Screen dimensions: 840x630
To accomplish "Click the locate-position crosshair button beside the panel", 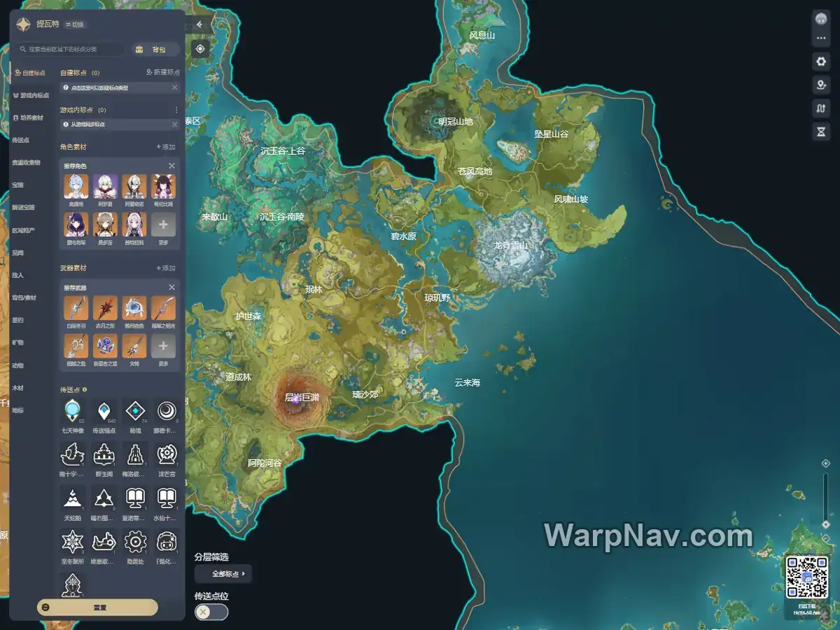I will tap(200, 48).
